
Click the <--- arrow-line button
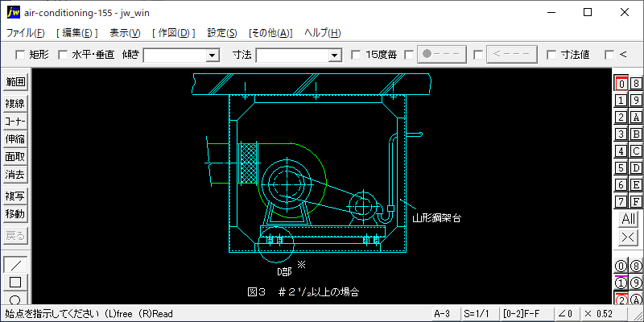coord(512,55)
